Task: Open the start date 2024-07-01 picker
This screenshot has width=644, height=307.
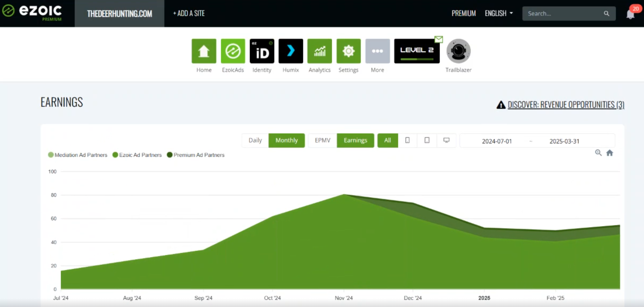Action: pos(497,141)
